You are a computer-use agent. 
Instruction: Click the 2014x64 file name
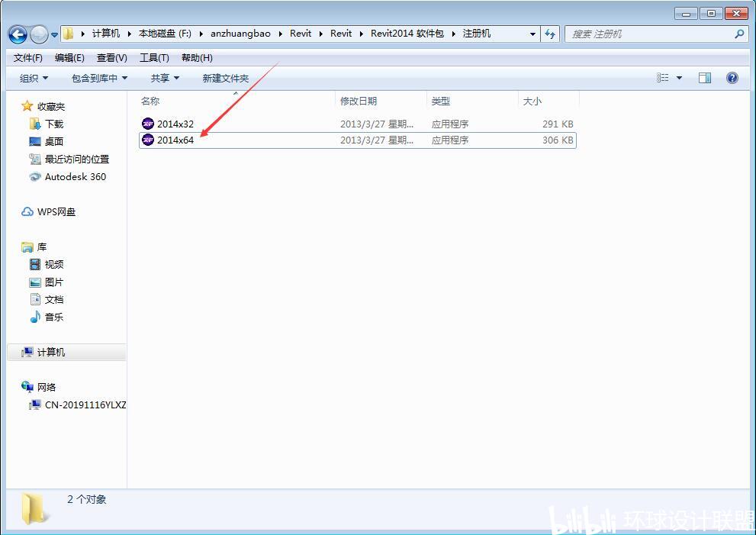[175, 140]
